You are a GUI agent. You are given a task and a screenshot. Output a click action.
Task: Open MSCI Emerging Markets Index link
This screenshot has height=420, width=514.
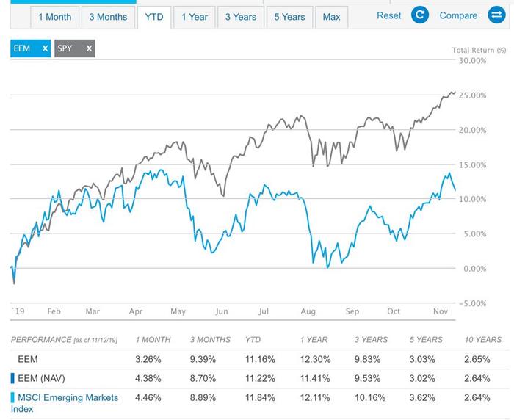click(65, 403)
